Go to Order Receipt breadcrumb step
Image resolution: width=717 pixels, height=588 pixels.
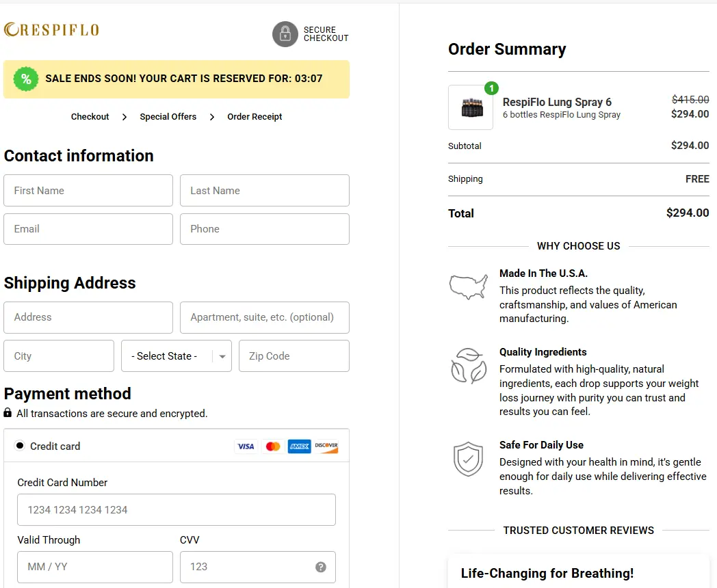(255, 117)
